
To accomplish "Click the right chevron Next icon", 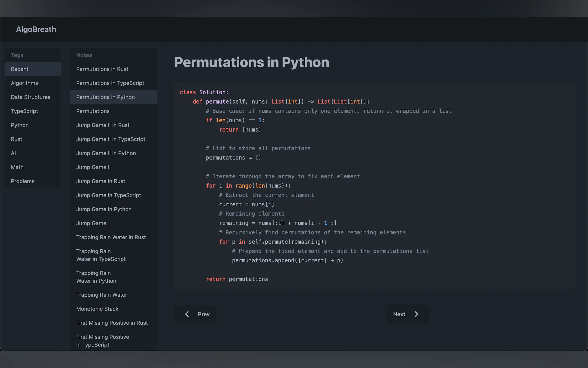I will pos(416,314).
